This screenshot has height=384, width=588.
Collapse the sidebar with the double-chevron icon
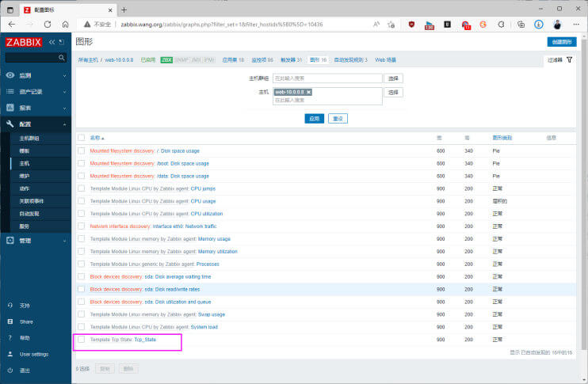[x=52, y=42]
